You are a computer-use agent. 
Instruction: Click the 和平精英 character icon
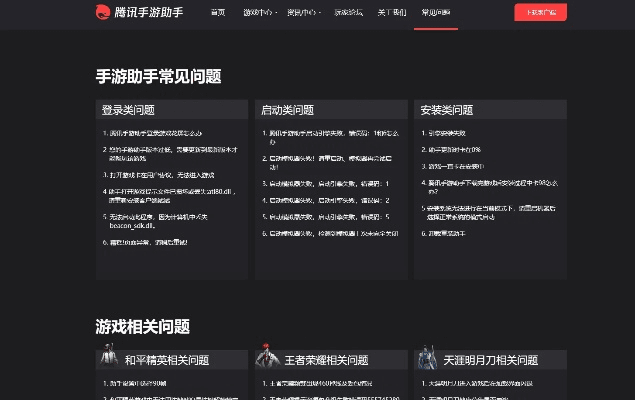(x=109, y=355)
